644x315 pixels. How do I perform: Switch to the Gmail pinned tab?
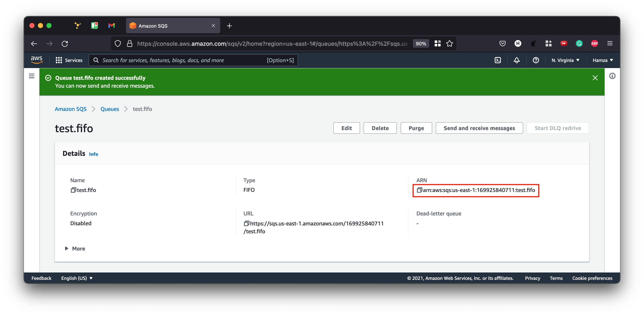tap(112, 26)
